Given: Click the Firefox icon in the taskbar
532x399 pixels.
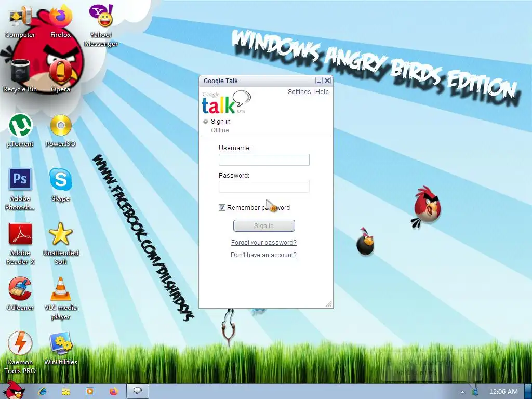Looking at the screenshot, I should (114, 391).
